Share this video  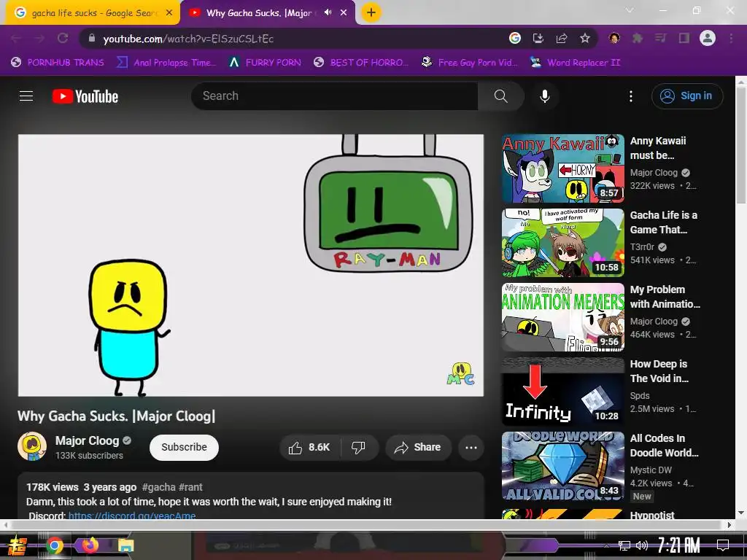pos(418,448)
